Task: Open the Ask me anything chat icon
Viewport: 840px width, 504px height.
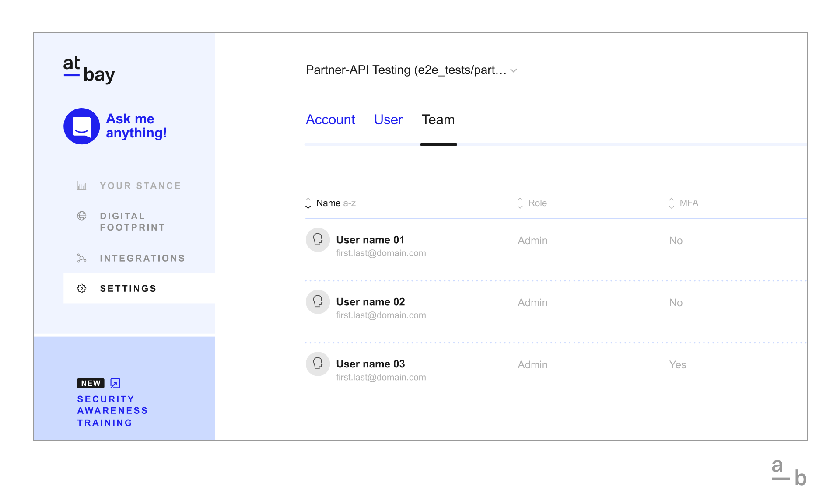Action: tap(82, 126)
